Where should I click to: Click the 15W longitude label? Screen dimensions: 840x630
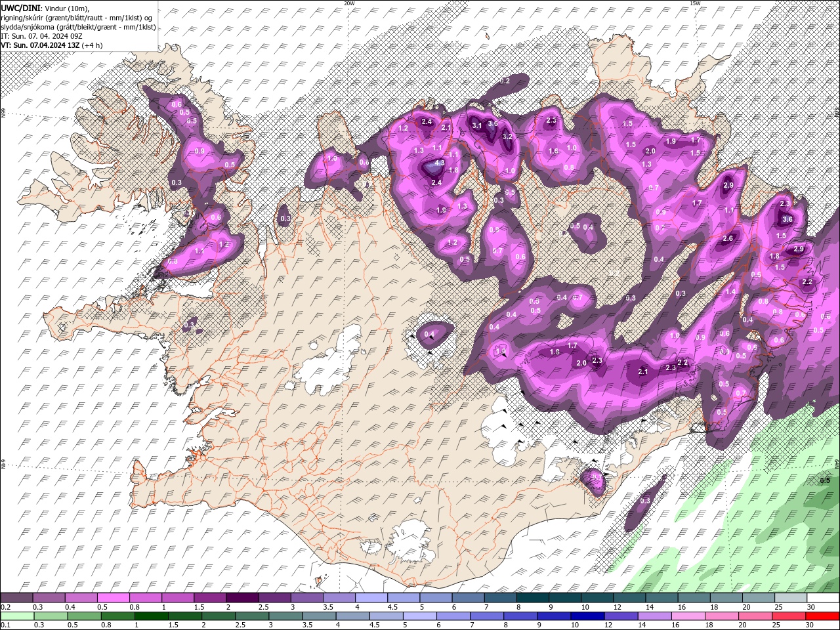(x=694, y=3)
